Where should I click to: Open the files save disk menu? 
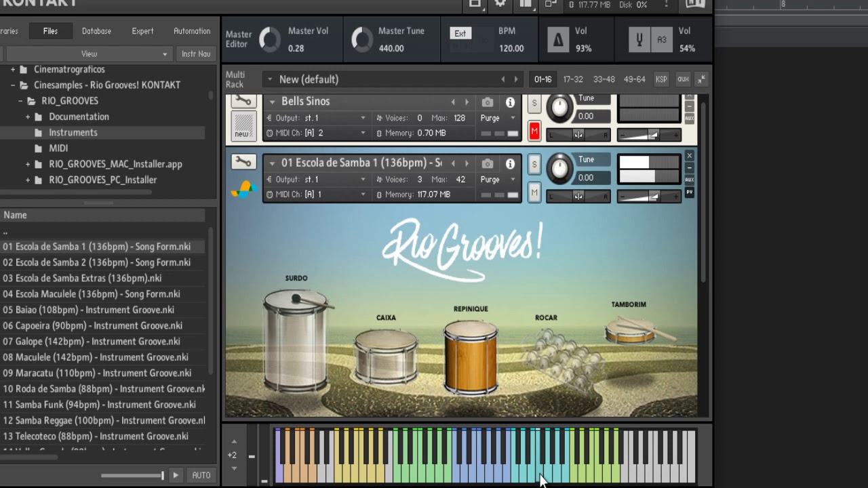475,3
